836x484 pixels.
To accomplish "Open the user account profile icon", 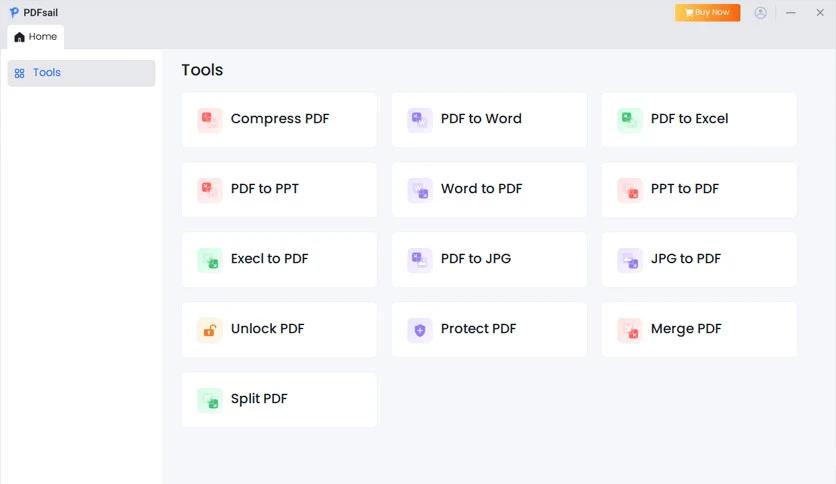I will pos(761,13).
